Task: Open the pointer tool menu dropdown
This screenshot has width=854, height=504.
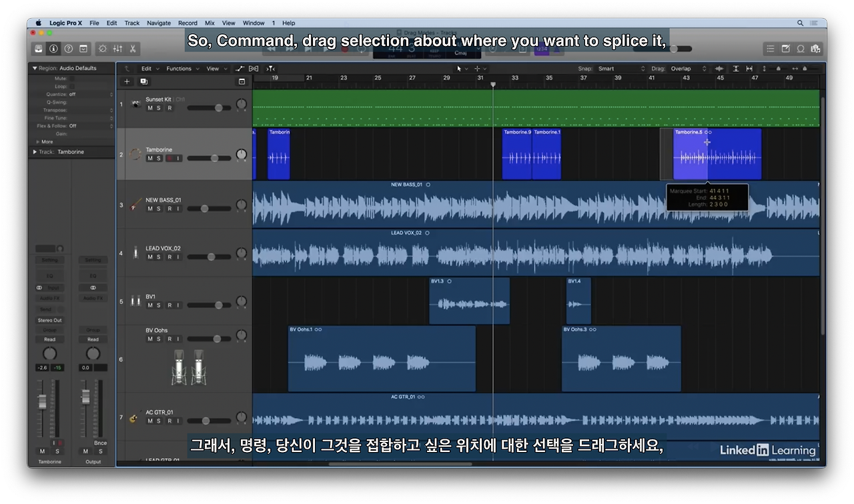Action: (462, 69)
